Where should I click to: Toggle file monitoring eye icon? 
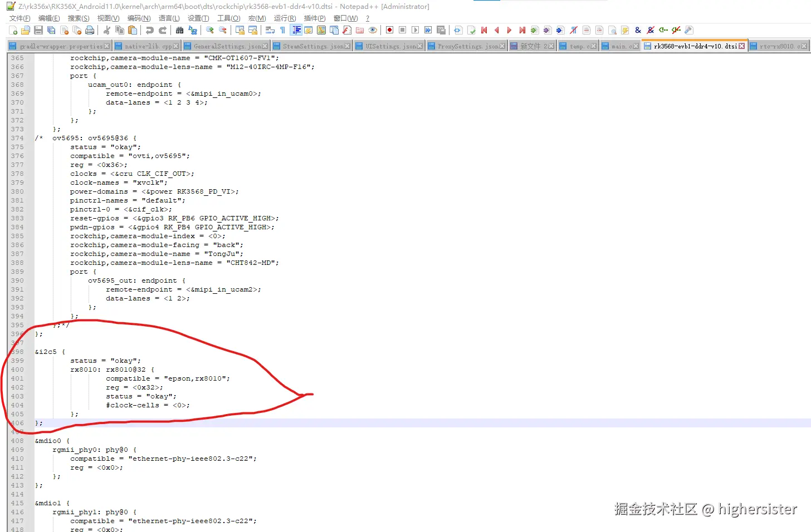click(373, 30)
